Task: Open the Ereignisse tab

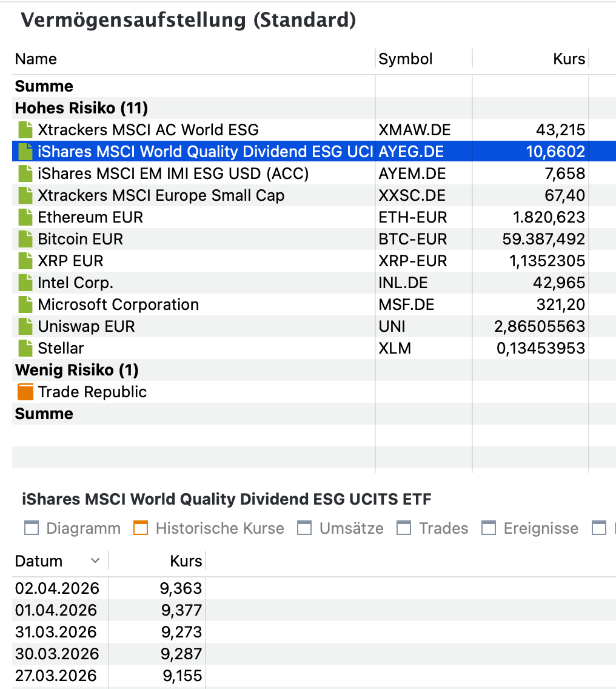Action: pyautogui.click(x=531, y=528)
